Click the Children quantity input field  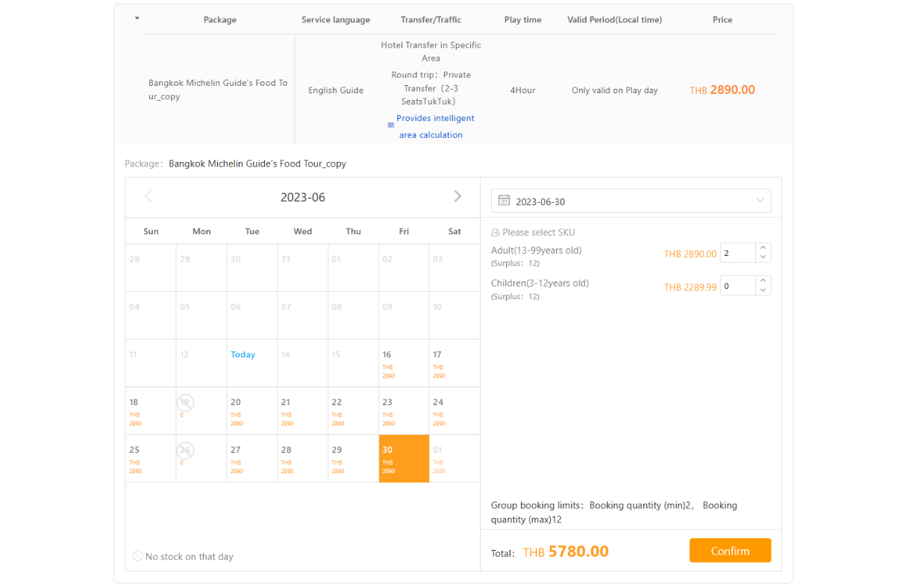click(x=737, y=286)
